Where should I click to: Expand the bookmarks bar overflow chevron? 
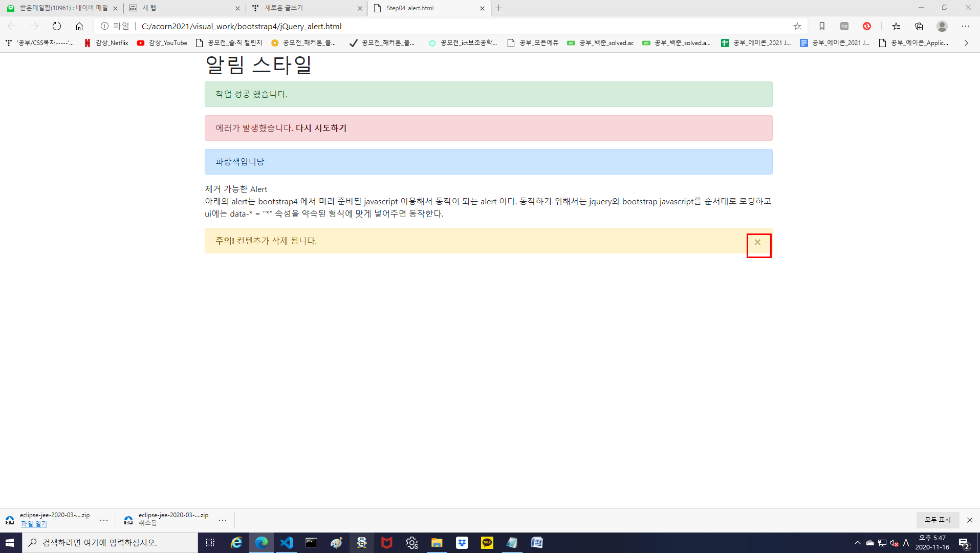click(x=966, y=43)
